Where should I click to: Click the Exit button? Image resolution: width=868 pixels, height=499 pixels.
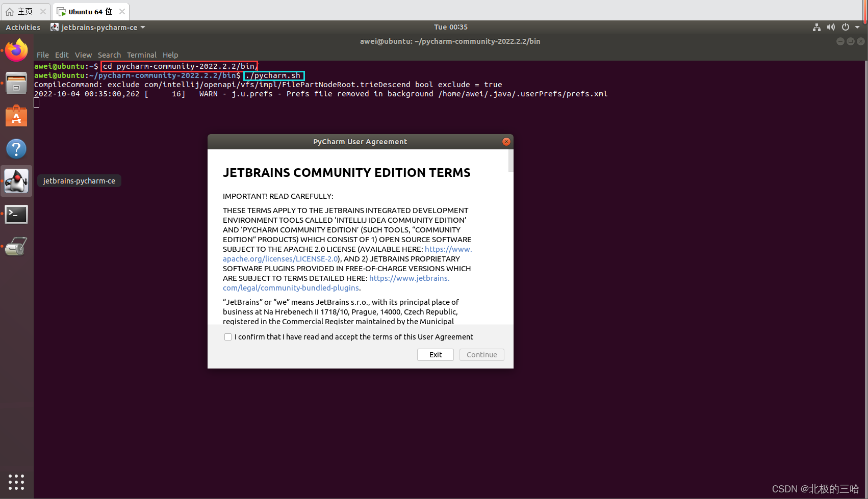pos(436,355)
